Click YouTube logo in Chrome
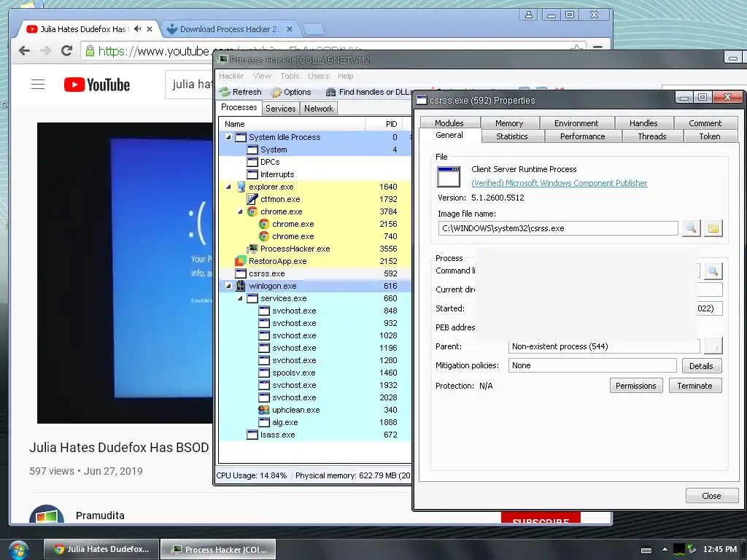This screenshot has width=747, height=560. point(97,85)
